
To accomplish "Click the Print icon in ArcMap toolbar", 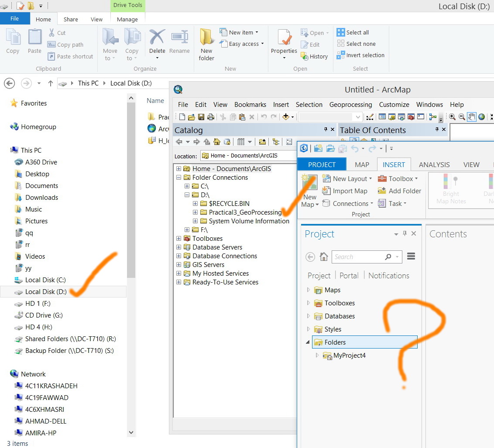I will [211, 117].
